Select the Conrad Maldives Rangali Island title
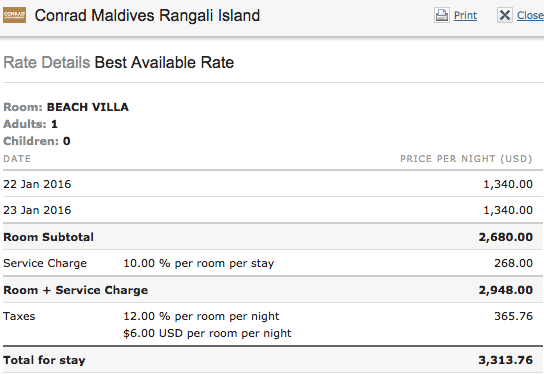 point(147,16)
